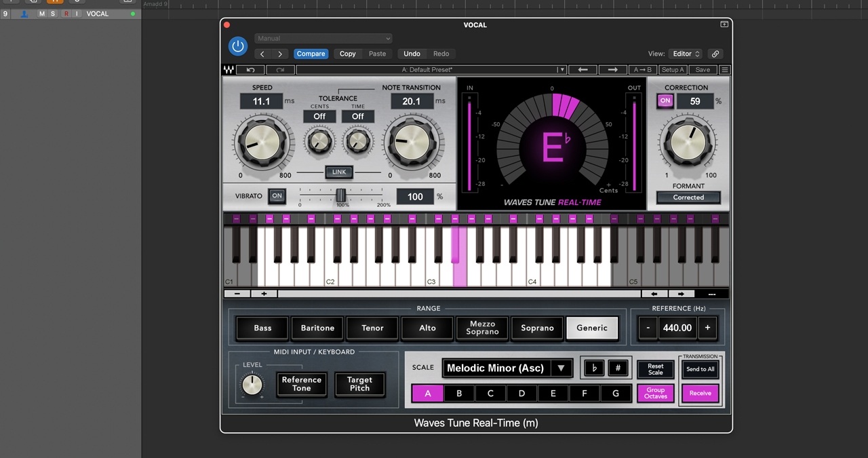Click the Vibrato amount slider handle
868x458 pixels.
click(x=341, y=195)
